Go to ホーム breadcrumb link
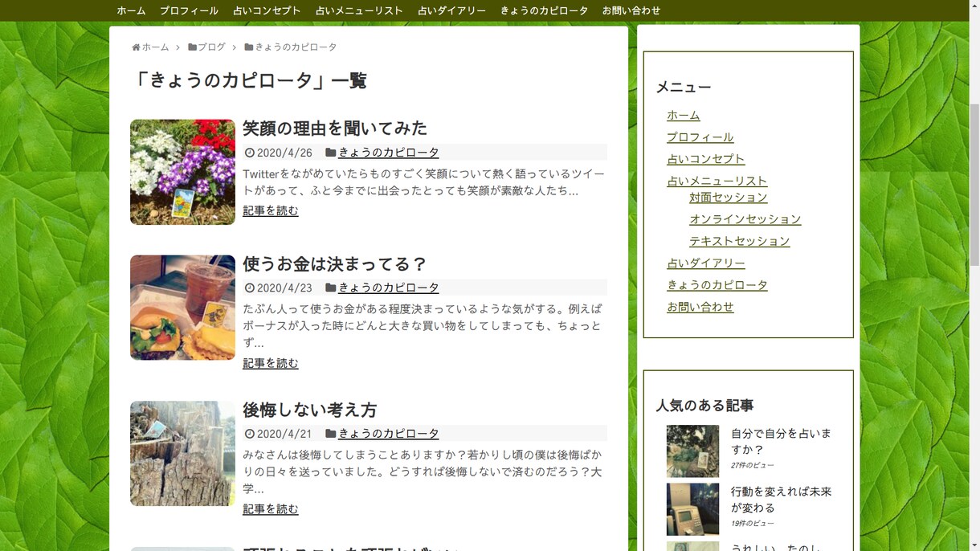 tap(156, 47)
